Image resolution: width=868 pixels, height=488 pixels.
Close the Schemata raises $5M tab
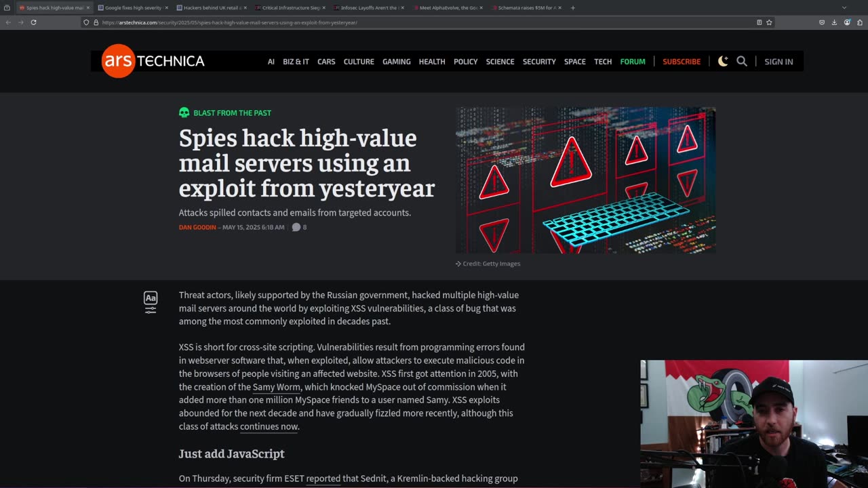(559, 7)
